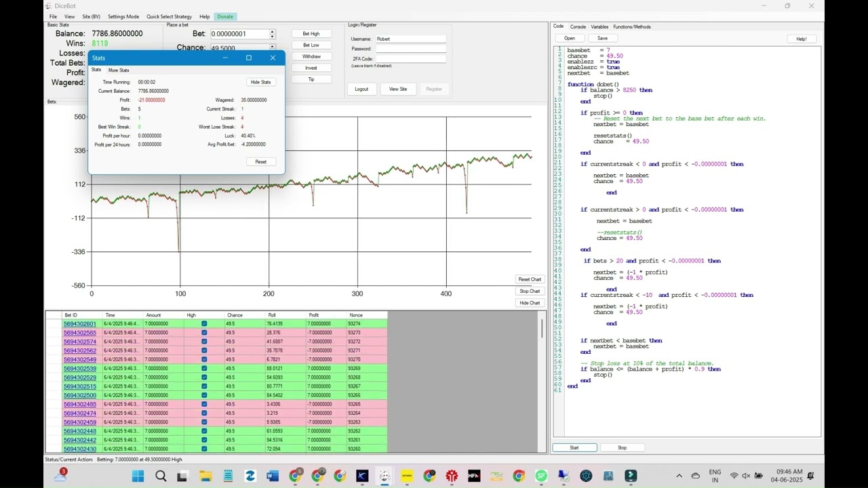
Task: Switch to the Functions/Methods tab
Action: point(632,26)
